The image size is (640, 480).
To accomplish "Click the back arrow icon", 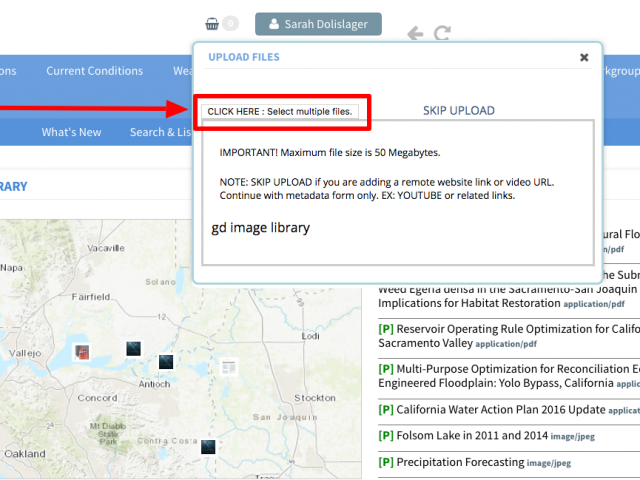I will click(415, 33).
